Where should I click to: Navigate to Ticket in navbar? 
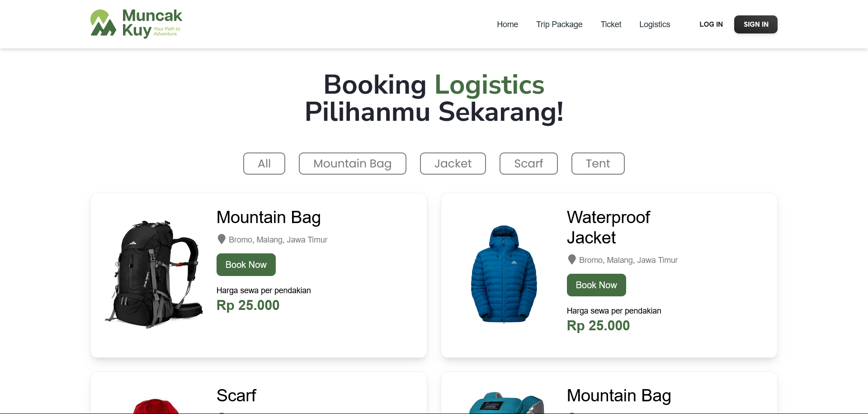pyautogui.click(x=611, y=24)
